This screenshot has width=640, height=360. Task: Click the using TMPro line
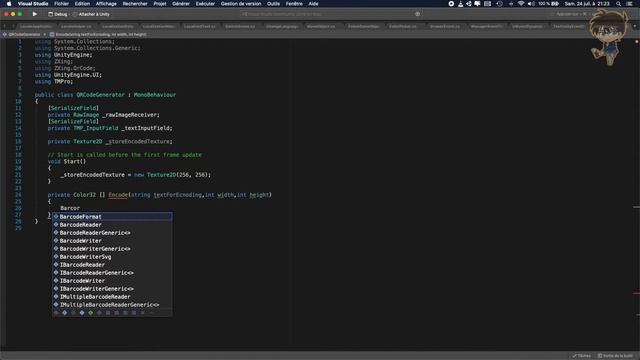click(53, 82)
